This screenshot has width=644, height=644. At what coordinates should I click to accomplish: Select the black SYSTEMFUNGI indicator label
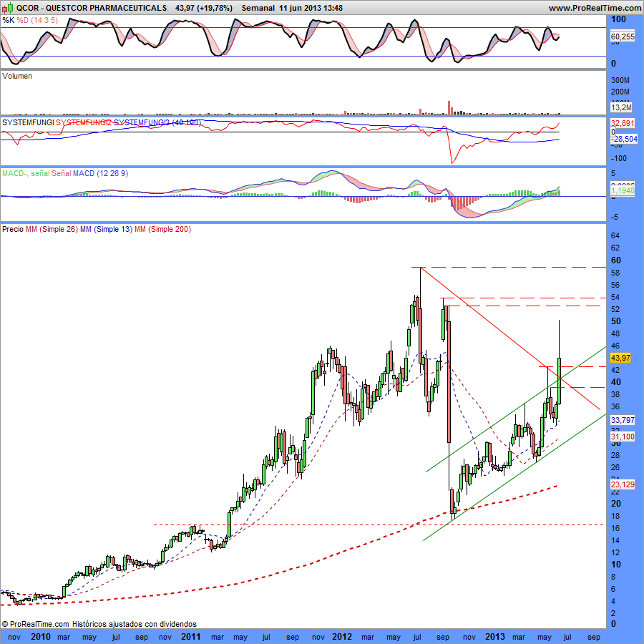point(28,122)
